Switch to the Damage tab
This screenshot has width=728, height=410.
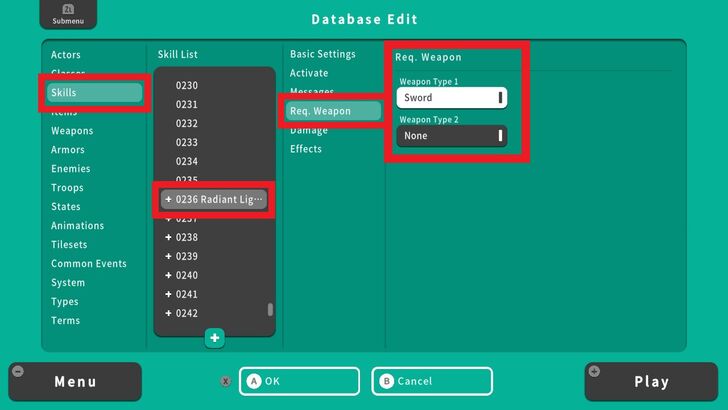(308, 130)
